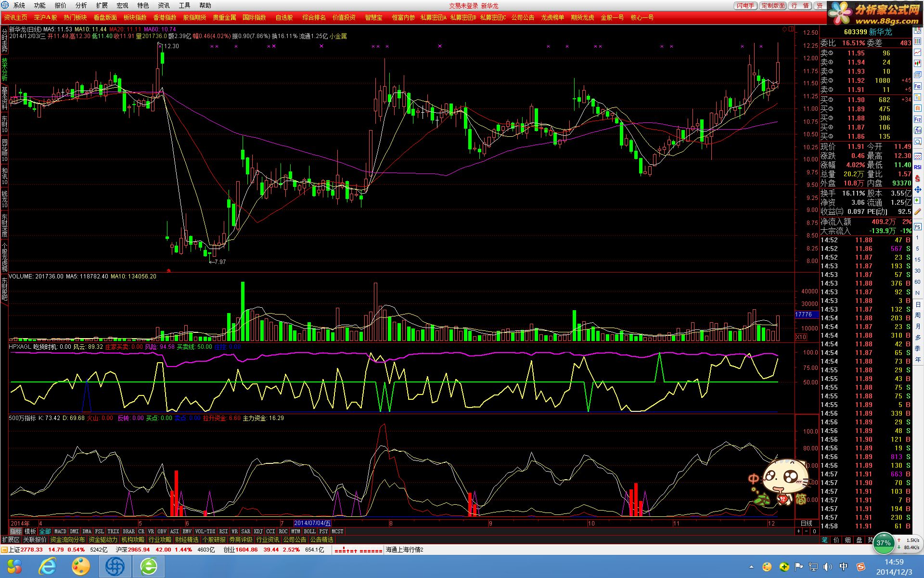This screenshot has height=578, width=924.
Task: Click the 2014/07/04 date marker on timeline
Action: pyautogui.click(x=312, y=523)
